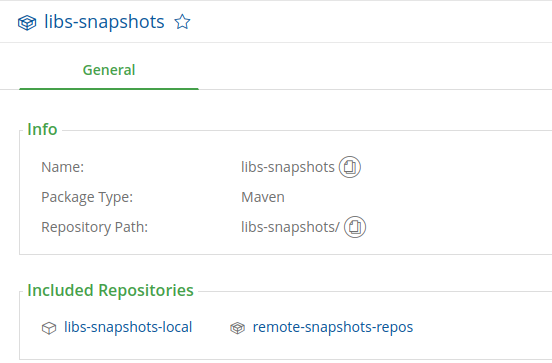
Task: Click the Repository Path: field label
Action: (x=94, y=227)
